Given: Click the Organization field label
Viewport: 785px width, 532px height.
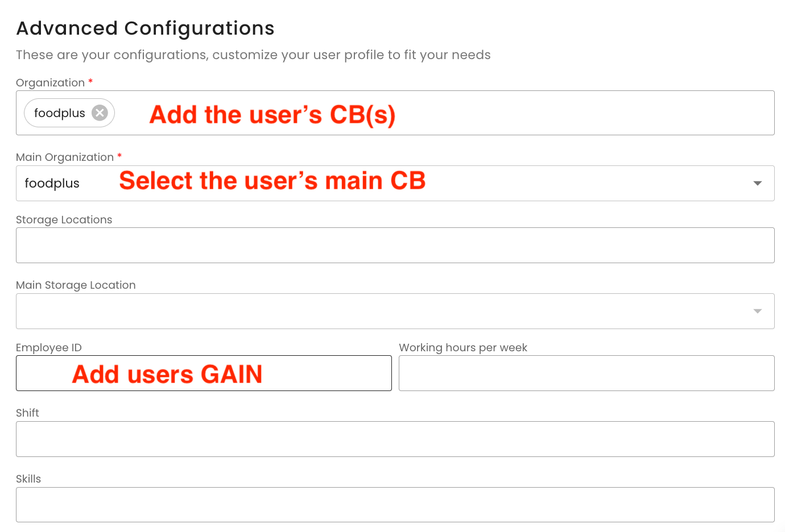Looking at the screenshot, I should click(50, 83).
